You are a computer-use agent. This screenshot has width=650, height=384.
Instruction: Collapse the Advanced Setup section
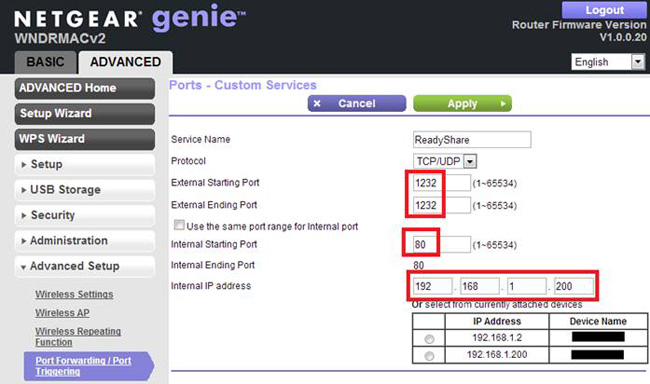click(x=85, y=266)
